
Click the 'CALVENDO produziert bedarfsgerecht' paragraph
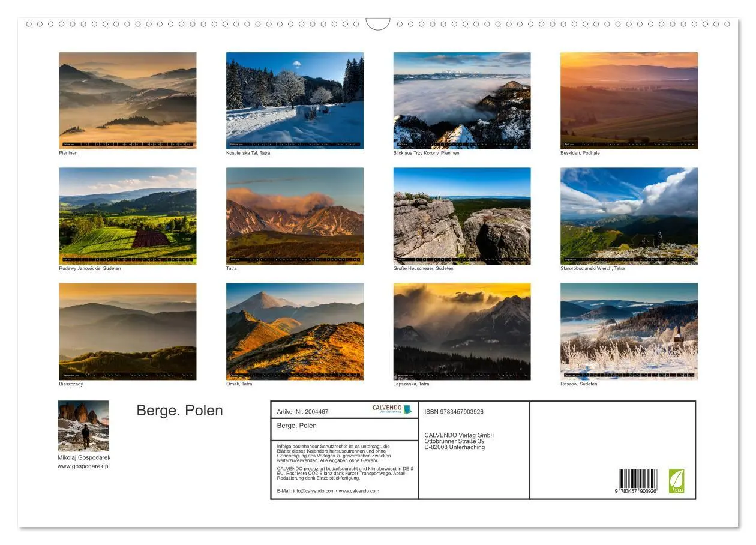point(346,473)
